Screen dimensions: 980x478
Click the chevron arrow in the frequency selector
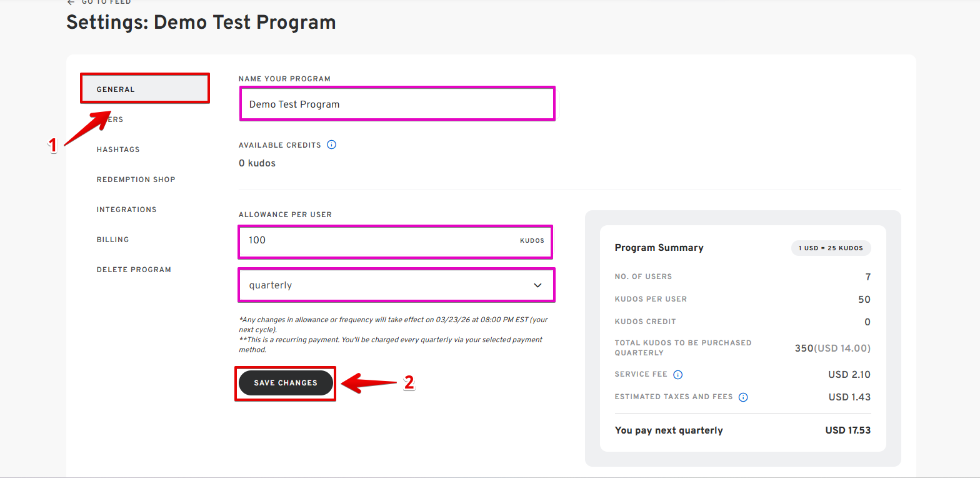[537, 285]
